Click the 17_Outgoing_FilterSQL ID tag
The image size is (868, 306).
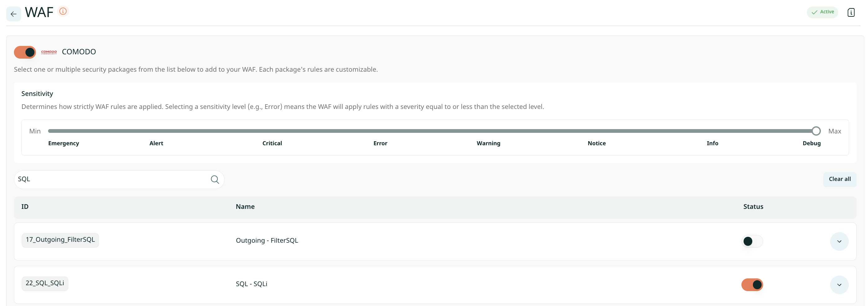60,240
